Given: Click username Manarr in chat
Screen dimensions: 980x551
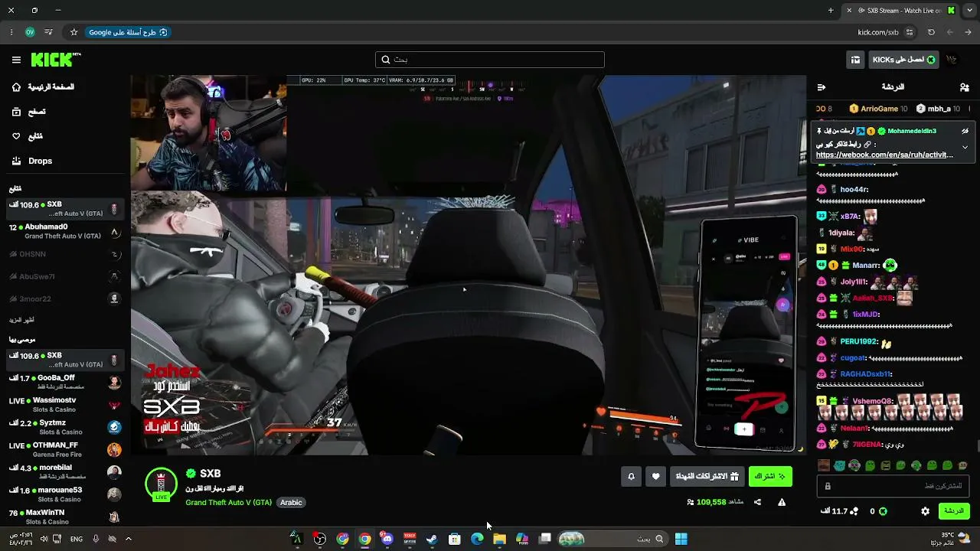Looking at the screenshot, I should [x=866, y=265].
